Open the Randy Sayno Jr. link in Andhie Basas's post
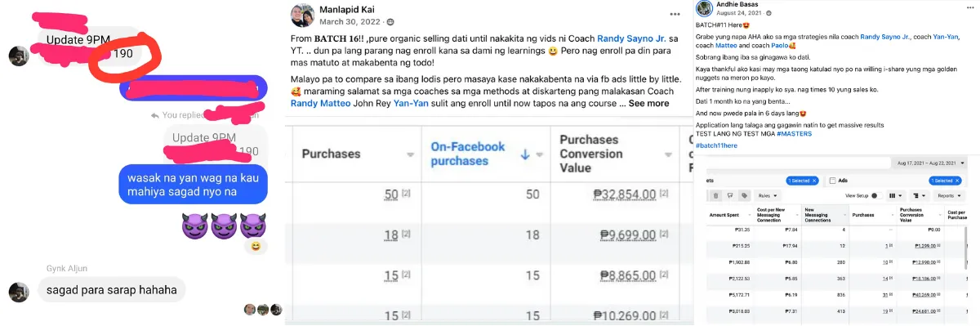The width and height of the screenshot is (980, 326). point(886,37)
